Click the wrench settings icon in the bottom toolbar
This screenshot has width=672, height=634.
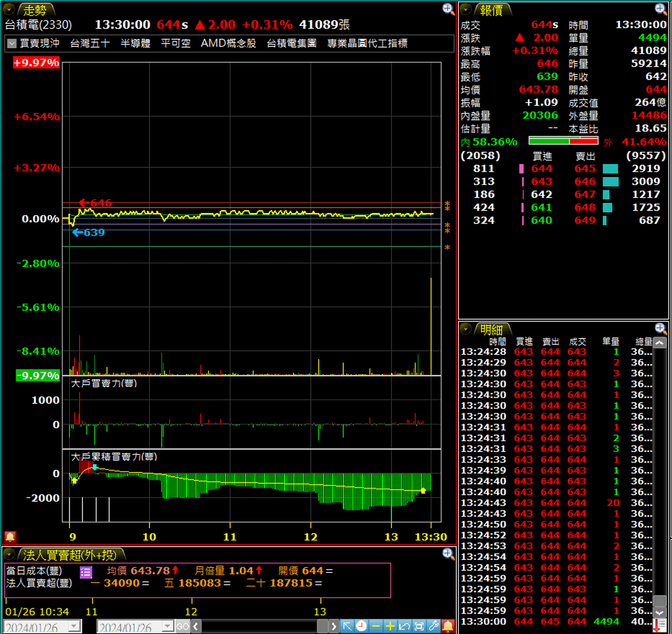(x=433, y=626)
